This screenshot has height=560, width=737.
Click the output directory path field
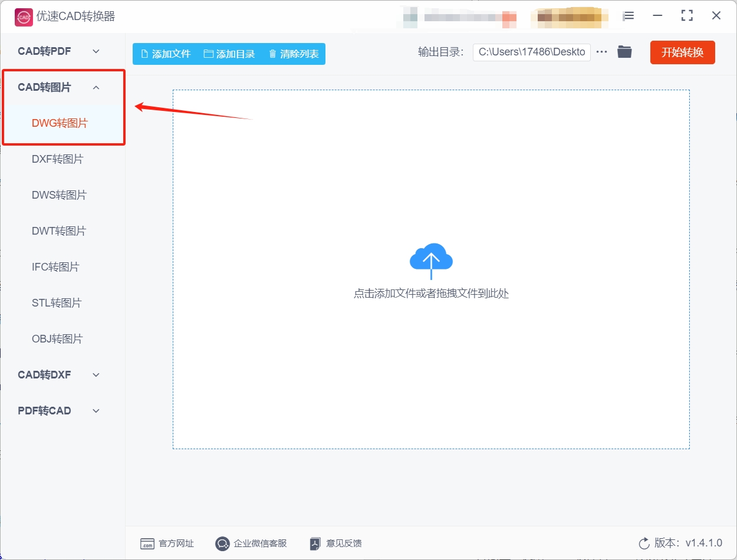[531, 52]
